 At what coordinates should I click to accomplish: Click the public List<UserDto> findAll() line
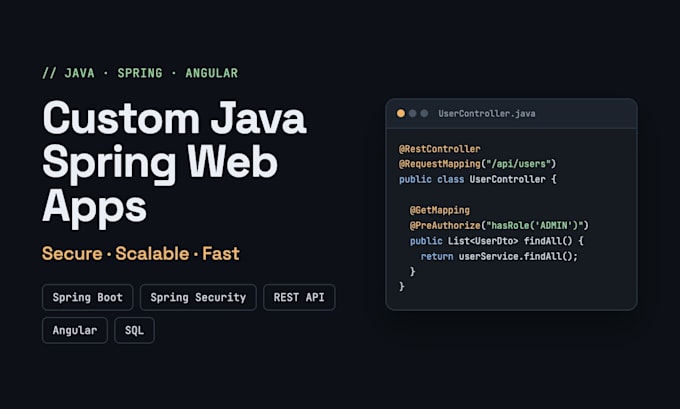[497, 241]
